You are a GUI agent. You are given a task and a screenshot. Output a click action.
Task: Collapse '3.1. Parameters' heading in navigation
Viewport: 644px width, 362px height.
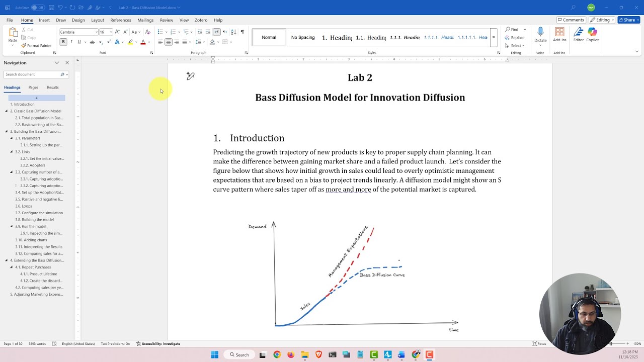pos(12,138)
